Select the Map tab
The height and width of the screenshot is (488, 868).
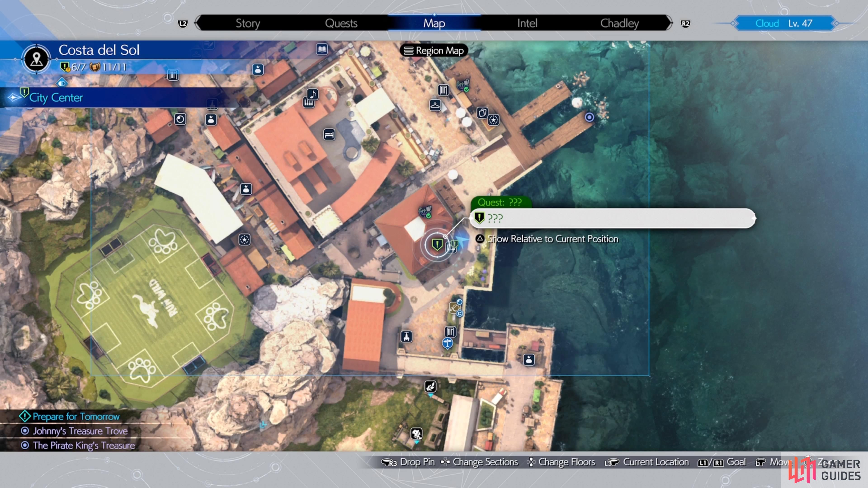coord(434,23)
